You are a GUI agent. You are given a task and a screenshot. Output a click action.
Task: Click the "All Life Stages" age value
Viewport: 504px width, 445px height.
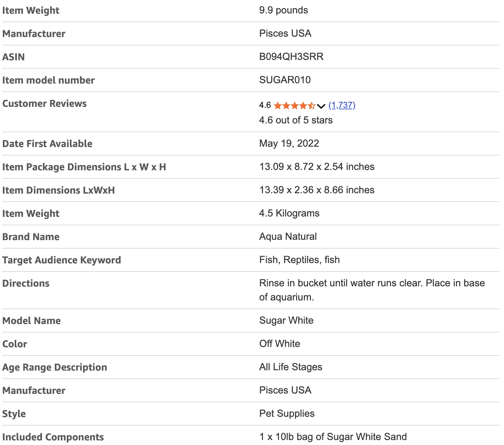click(290, 367)
